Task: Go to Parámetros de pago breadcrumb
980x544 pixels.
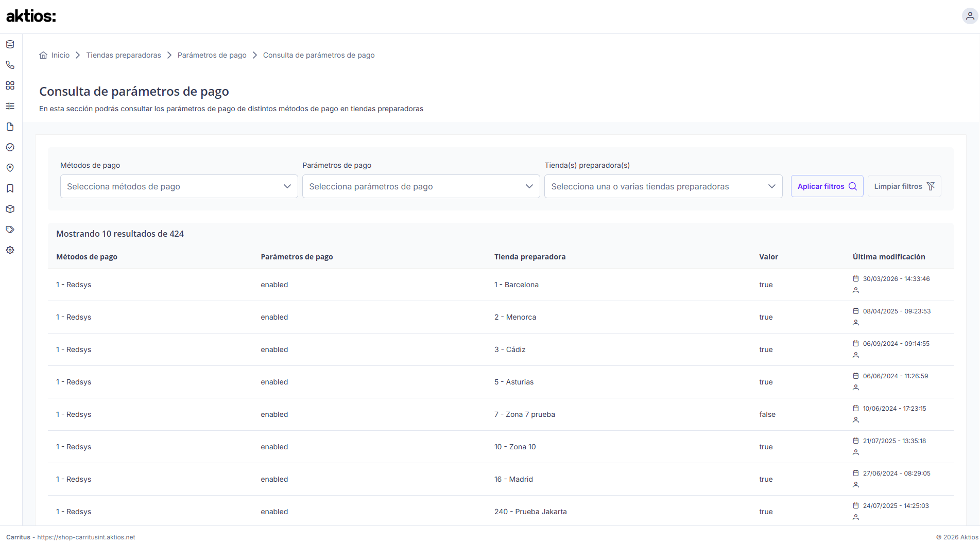Action: [212, 55]
